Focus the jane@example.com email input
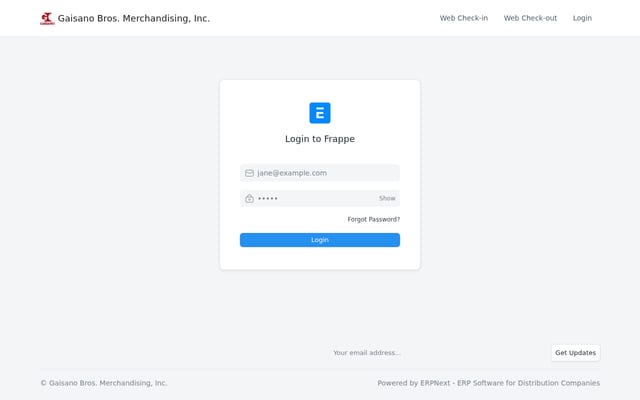640x400 pixels. tap(320, 173)
